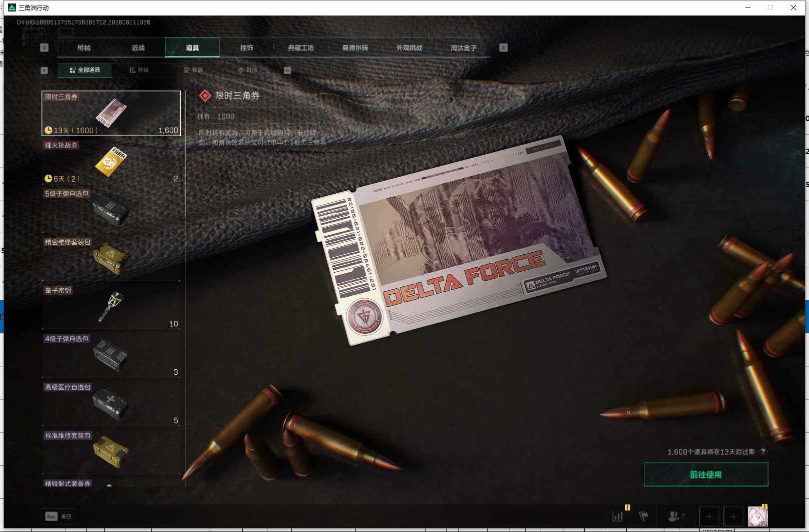
Task: Click the 前往使用 button
Action: pyautogui.click(x=706, y=474)
